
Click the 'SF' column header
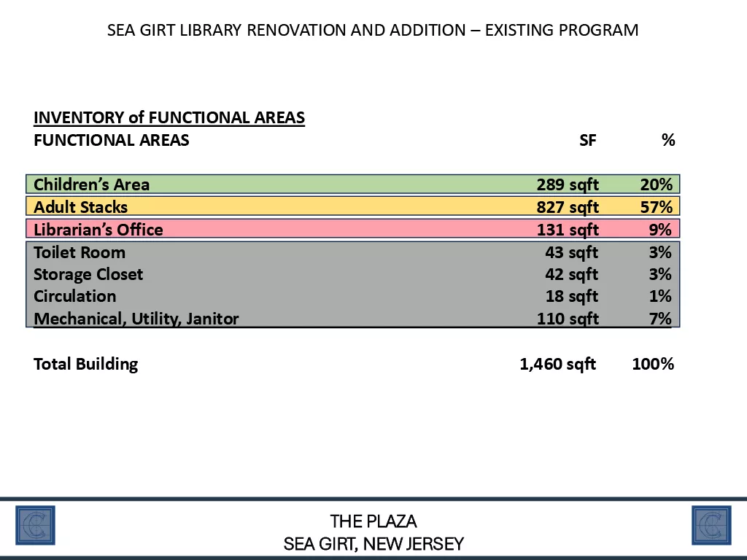coord(588,140)
